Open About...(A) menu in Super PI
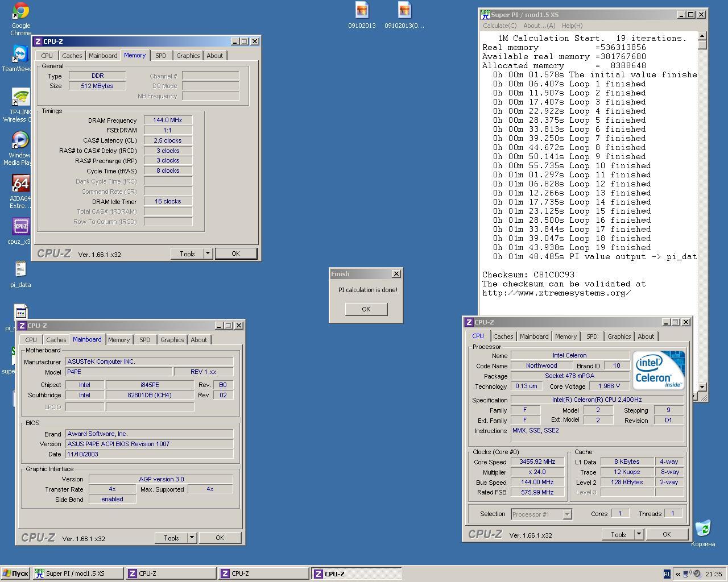Viewport: 728px width, 582px height. click(539, 26)
